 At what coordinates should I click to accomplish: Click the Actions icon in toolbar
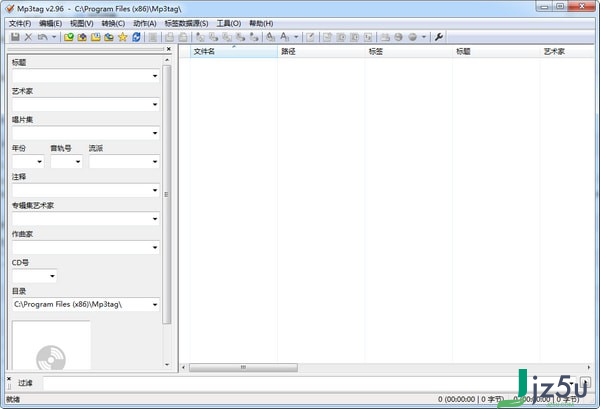tap(271, 37)
